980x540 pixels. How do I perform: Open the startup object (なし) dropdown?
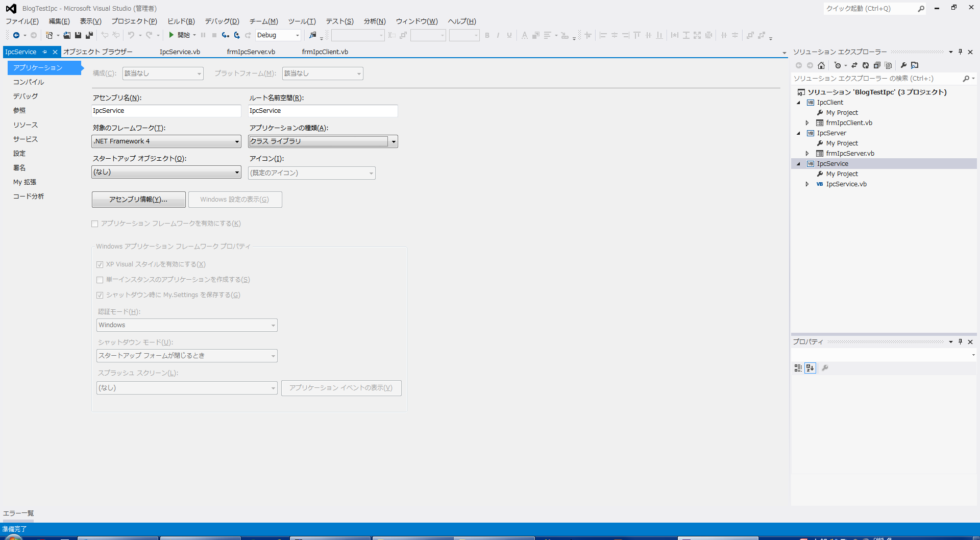[237, 172]
